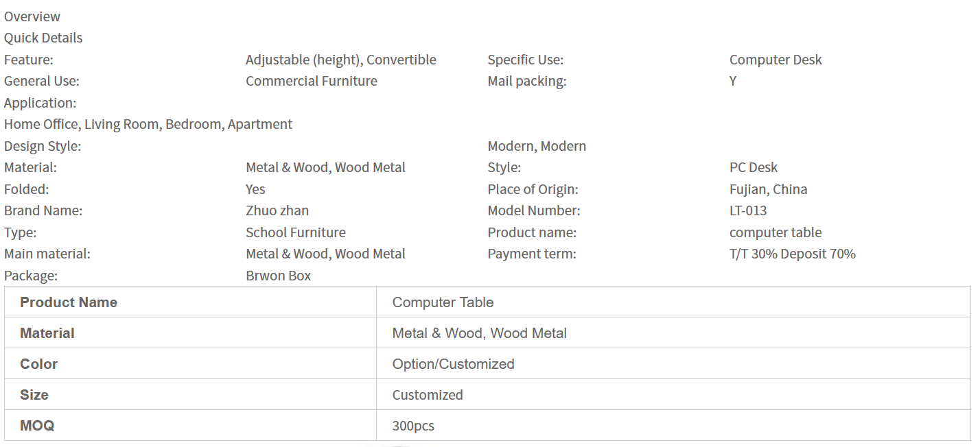Screen dimensions: 980x447
Task: Click the Home Office application text
Action: point(42,124)
